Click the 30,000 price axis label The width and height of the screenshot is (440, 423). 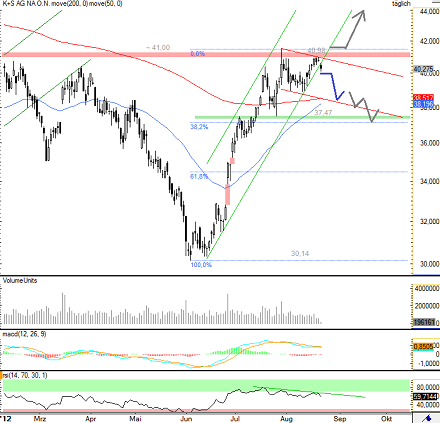(x=430, y=264)
